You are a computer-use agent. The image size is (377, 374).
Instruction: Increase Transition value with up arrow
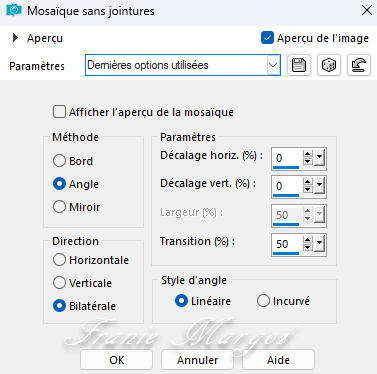tap(308, 240)
